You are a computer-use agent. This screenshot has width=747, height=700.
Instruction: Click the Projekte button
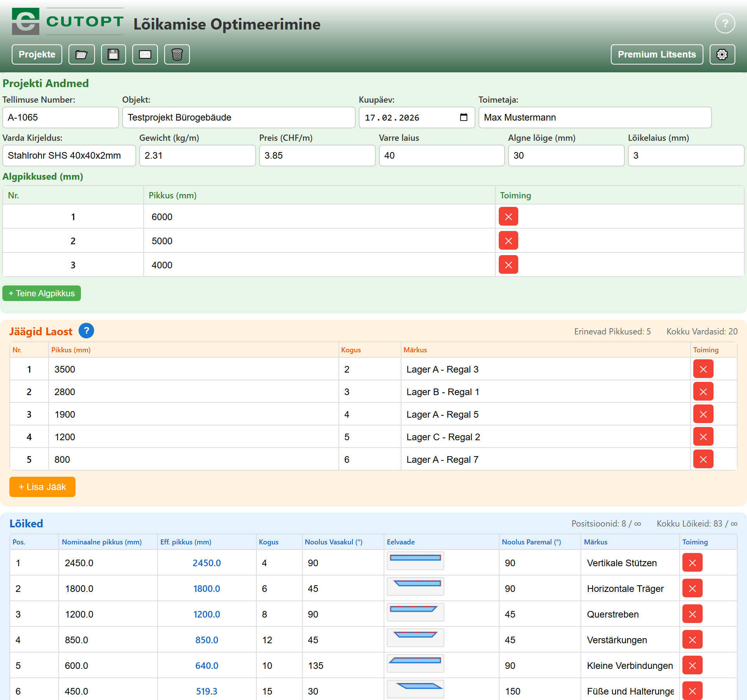(x=37, y=54)
